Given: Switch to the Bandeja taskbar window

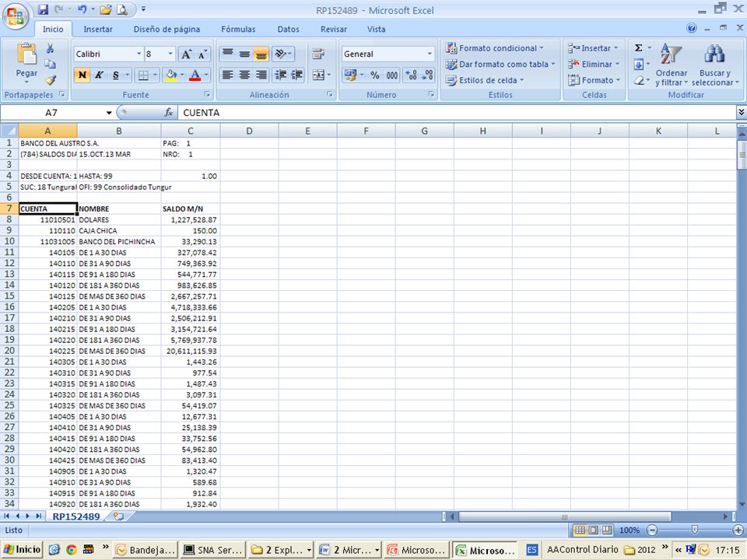Looking at the screenshot, I should pyautogui.click(x=146, y=550).
